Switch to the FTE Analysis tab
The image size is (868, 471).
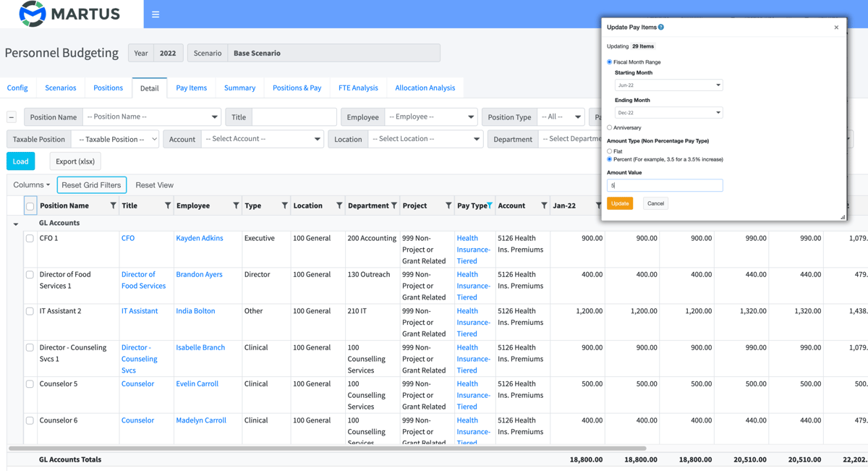pos(357,87)
